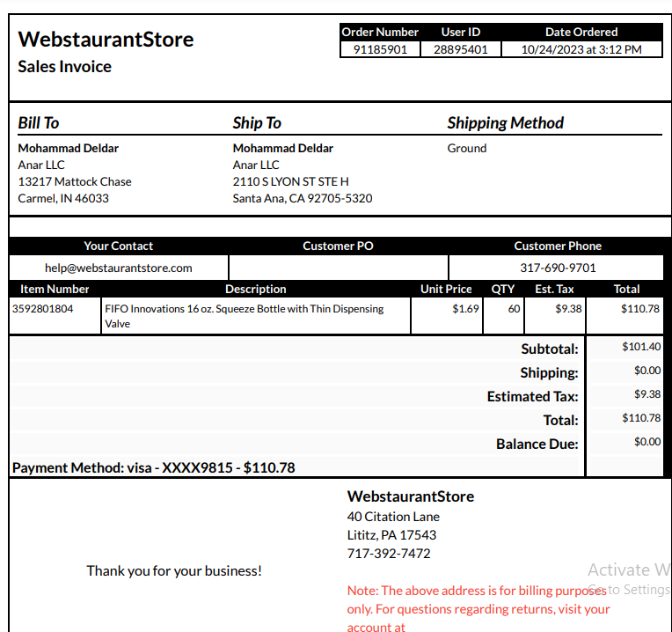Click the Est. Tax column header
This screenshot has height=632, width=672.
554,289
